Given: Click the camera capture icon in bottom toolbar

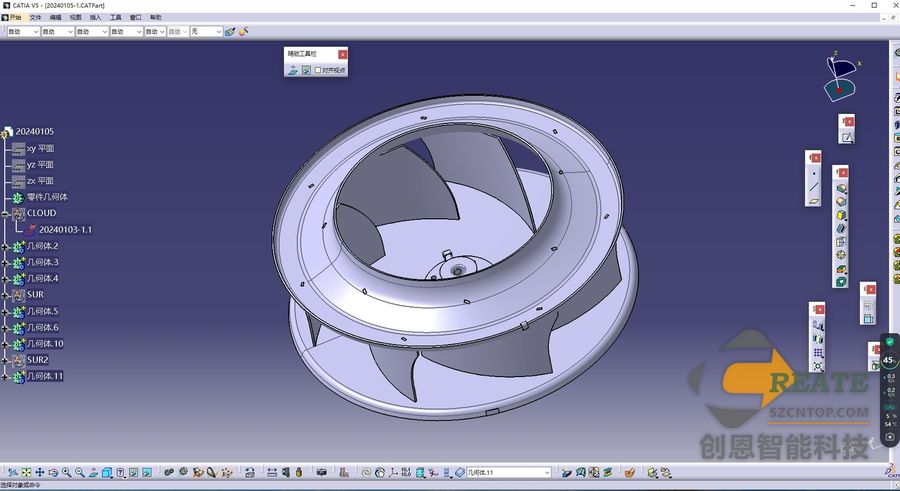Looking at the screenshot, I should click(x=321, y=473).
